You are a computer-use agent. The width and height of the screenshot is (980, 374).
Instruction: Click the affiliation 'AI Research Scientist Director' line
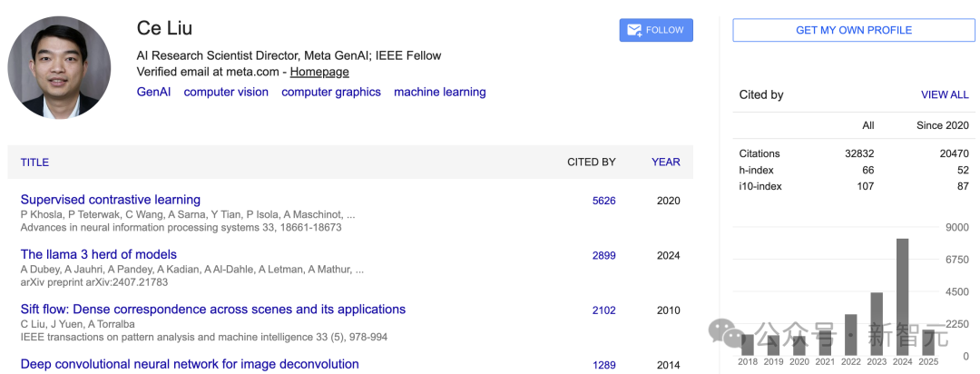(x=289, y=55)
